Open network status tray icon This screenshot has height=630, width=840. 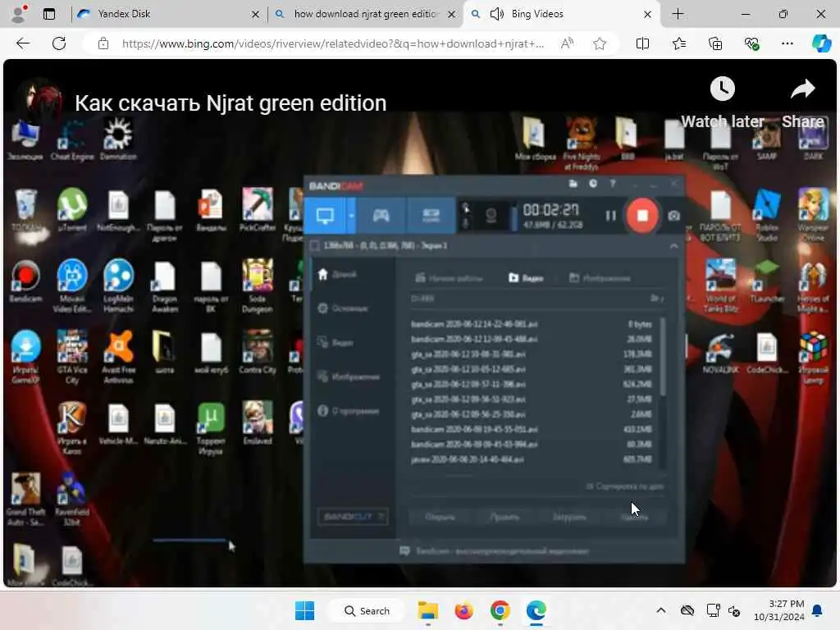tap(713, 610)
